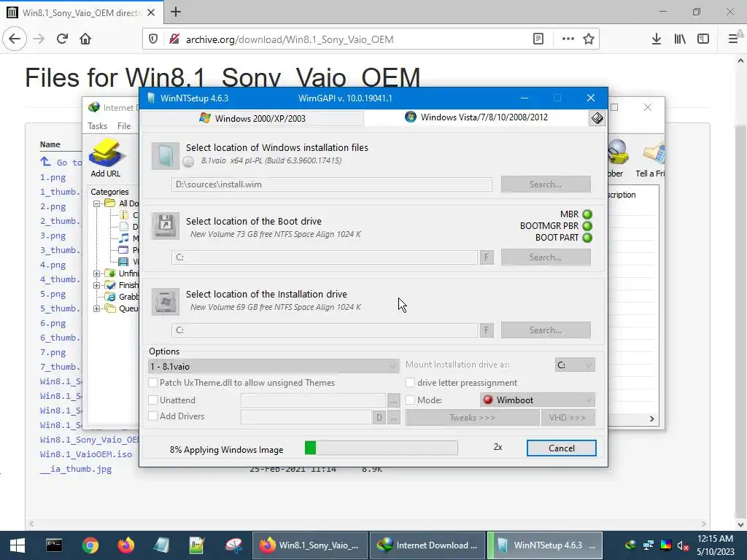This screenshot has height=560, width=747.
Task: Click the 2x speed label
Action: tap(498, 447)
